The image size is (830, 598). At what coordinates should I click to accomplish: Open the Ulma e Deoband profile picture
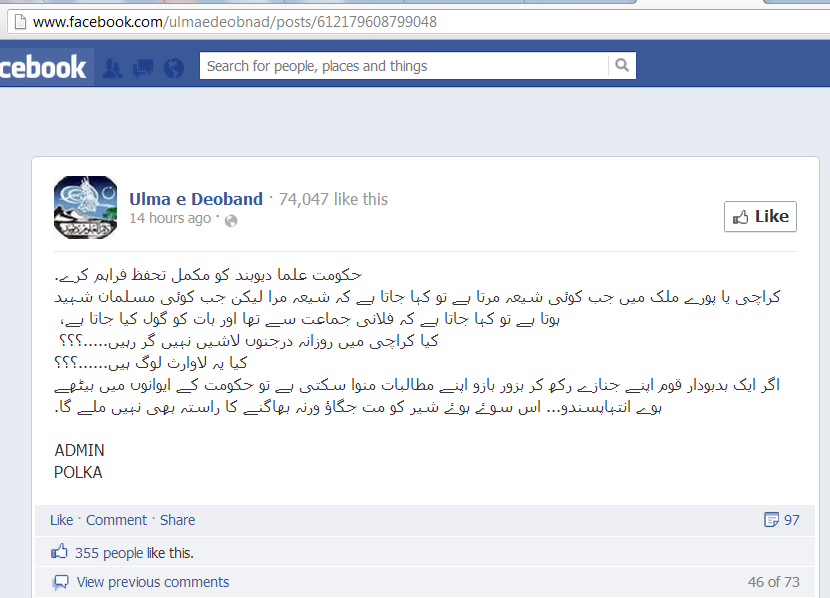[86, 207]
